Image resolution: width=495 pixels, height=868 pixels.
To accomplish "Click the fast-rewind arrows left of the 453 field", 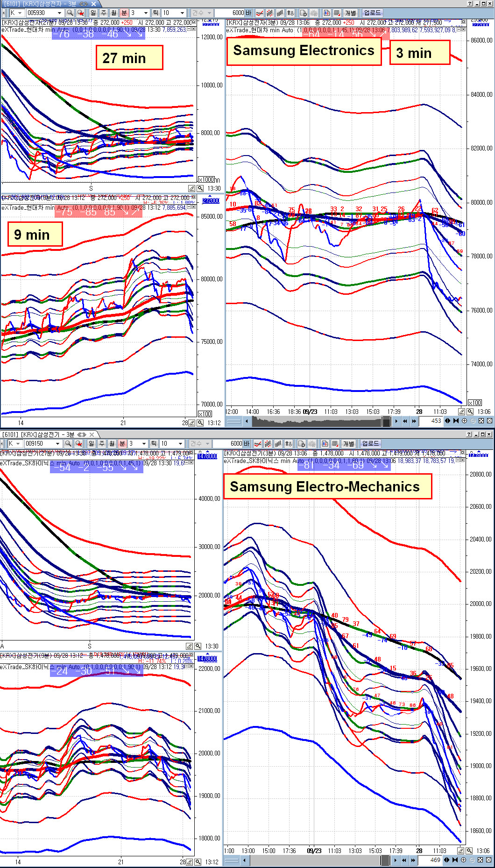I will pyautogui.click(x=404, y=421).
